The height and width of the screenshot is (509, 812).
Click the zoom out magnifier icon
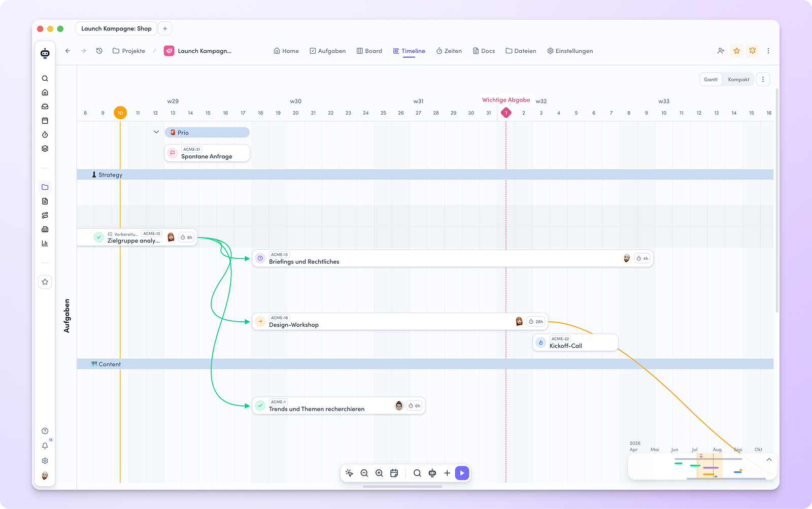[x=364, y=473]
